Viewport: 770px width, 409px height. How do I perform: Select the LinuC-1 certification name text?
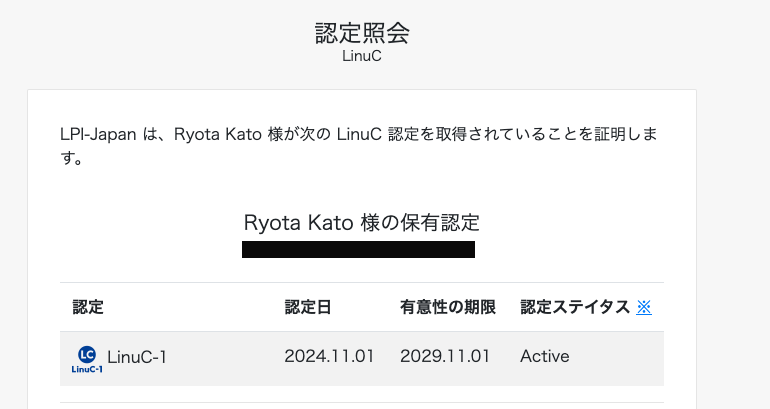tap(136, 356)
